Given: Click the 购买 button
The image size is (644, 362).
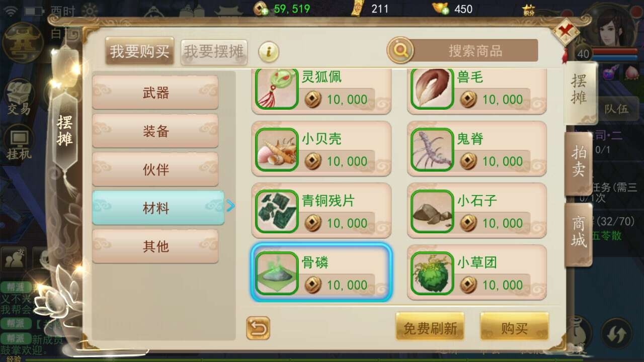Looking at the screenshot, I should pos(514,328).
